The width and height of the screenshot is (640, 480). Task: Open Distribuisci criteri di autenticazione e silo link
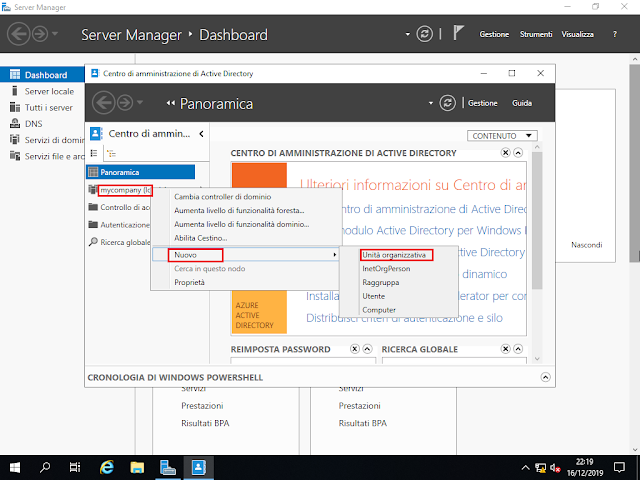pyautogui.click(x=404, y=318)
